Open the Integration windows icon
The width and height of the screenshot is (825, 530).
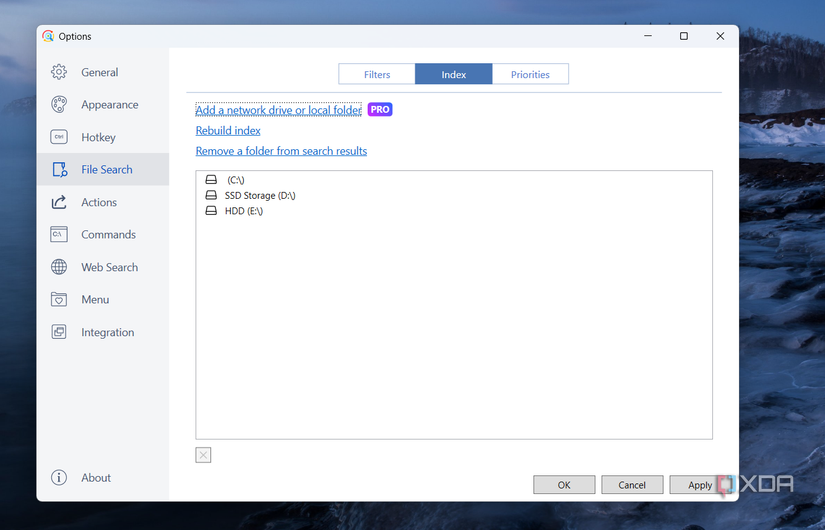tap(59, 332)
